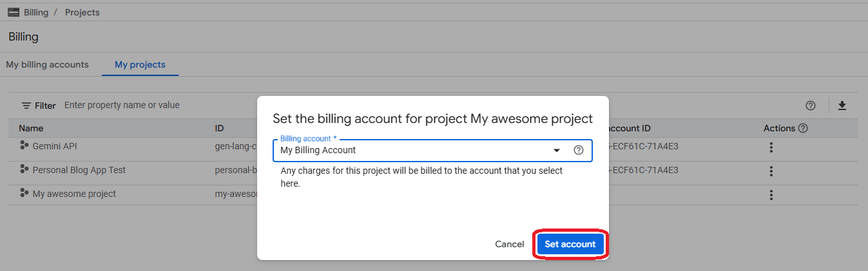Click the download table icon
868x271 pixels.
(842, 106)
